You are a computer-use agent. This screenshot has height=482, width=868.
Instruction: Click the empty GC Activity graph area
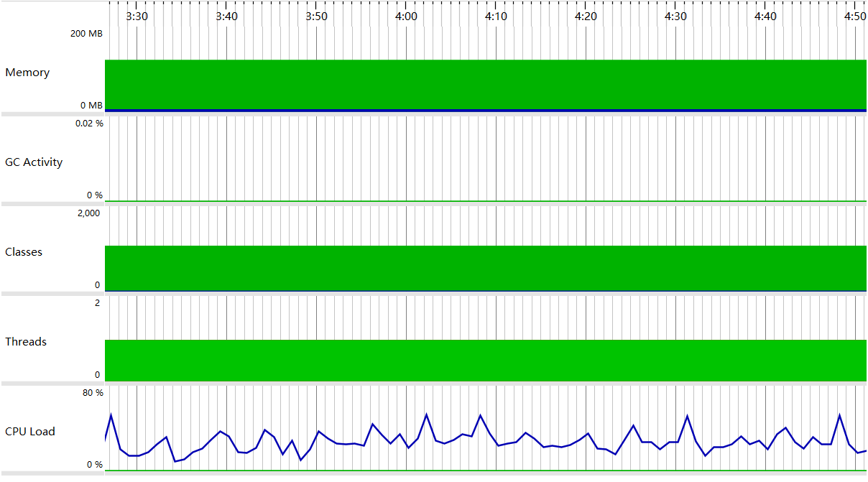click(x=486, y=158)
